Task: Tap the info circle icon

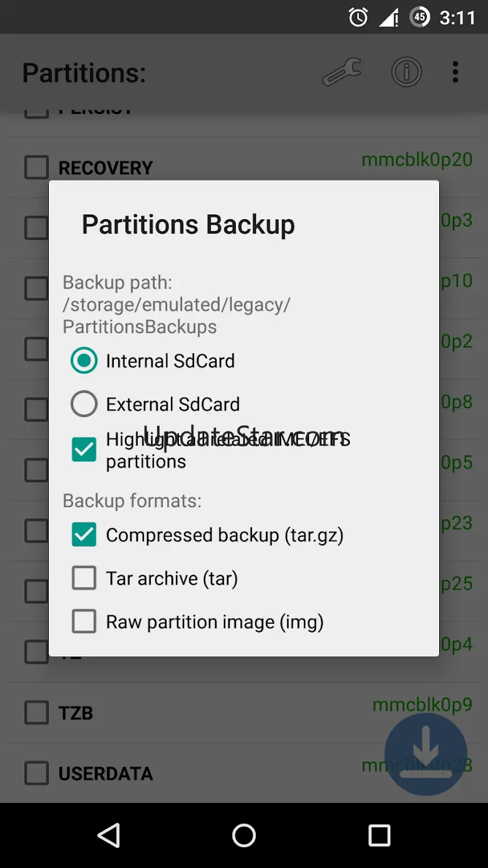Action: tap(406, 73)
